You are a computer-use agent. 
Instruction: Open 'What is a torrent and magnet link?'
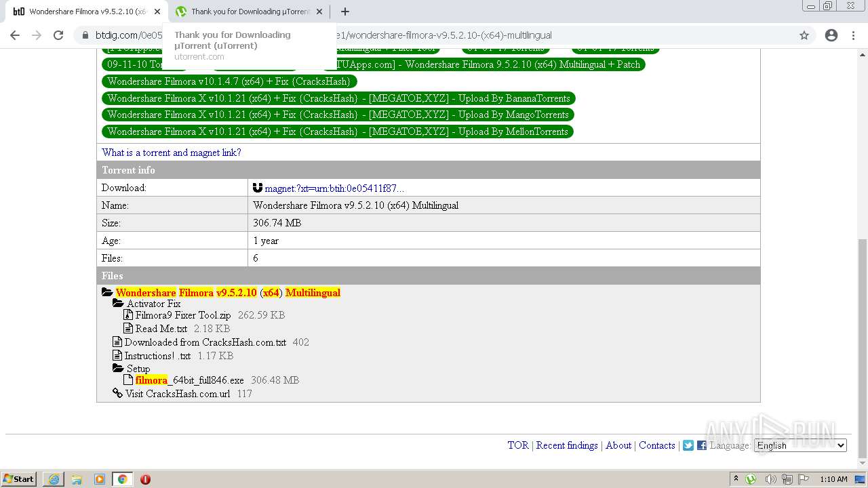click(172, 152)
